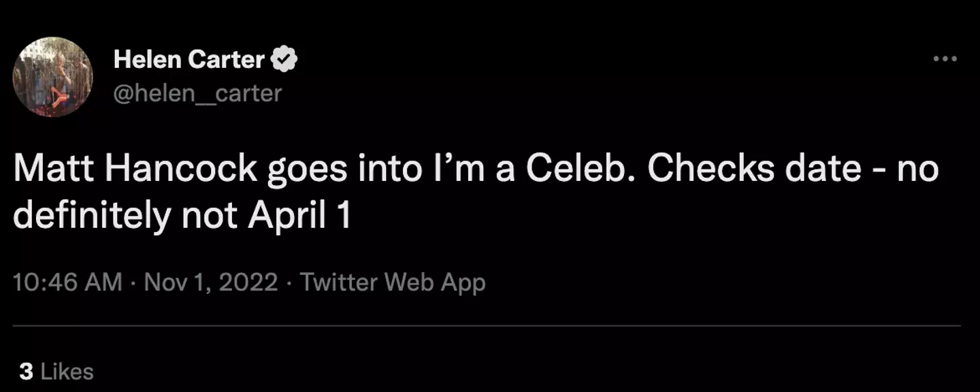Click the display name Helen Carter
The width and height of the screenshot is (980, 392).
(x=189, y=60)
